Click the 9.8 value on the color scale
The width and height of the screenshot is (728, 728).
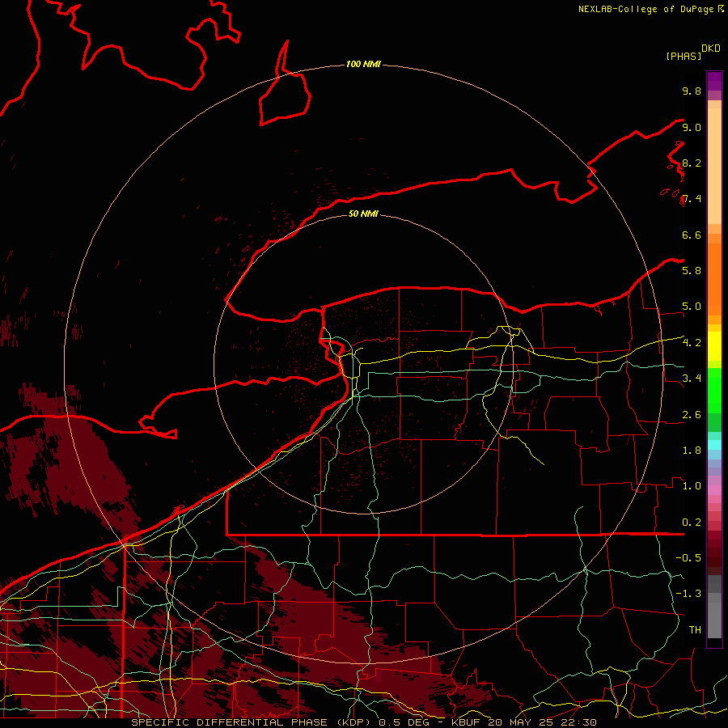692,91
